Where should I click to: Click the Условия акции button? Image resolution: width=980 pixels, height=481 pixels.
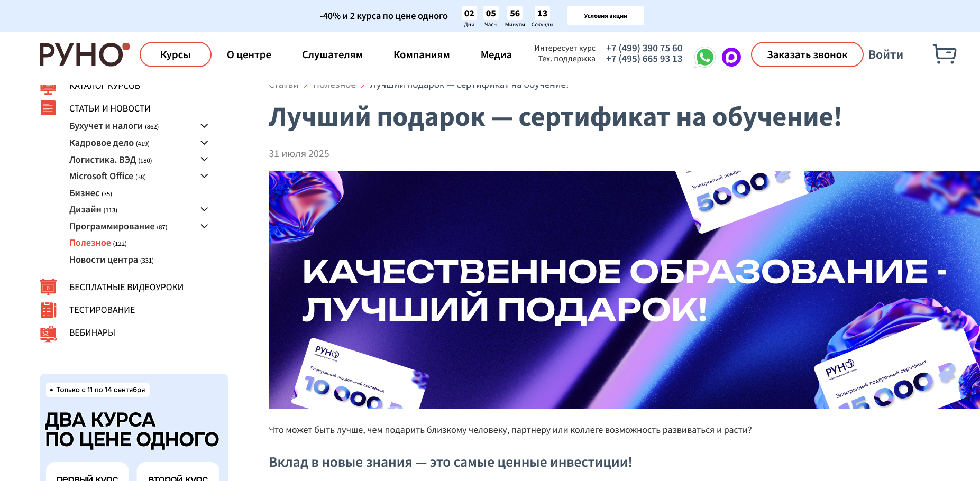click(x=606, y=16)
